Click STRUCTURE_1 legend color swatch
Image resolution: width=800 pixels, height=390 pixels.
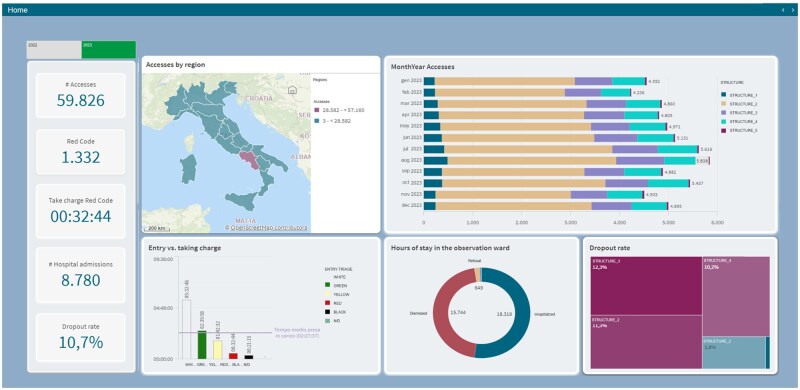[723, 95]
